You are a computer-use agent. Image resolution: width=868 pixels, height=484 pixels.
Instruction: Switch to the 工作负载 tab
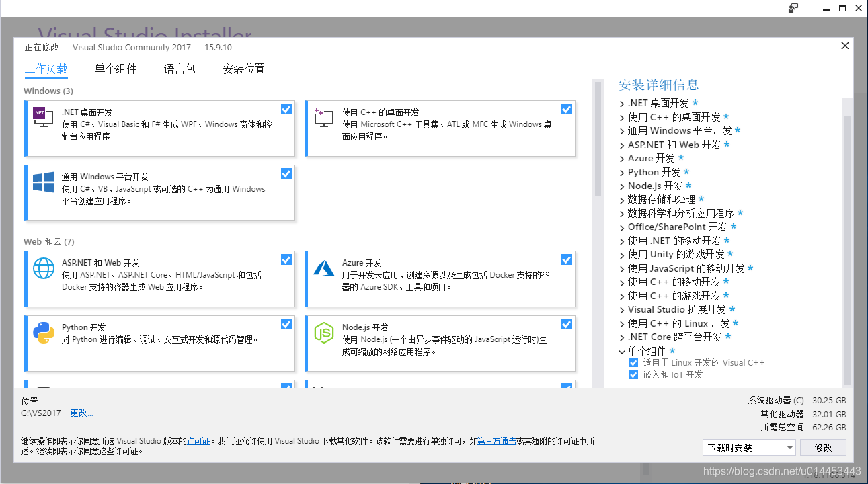click(x=46, y=69)
